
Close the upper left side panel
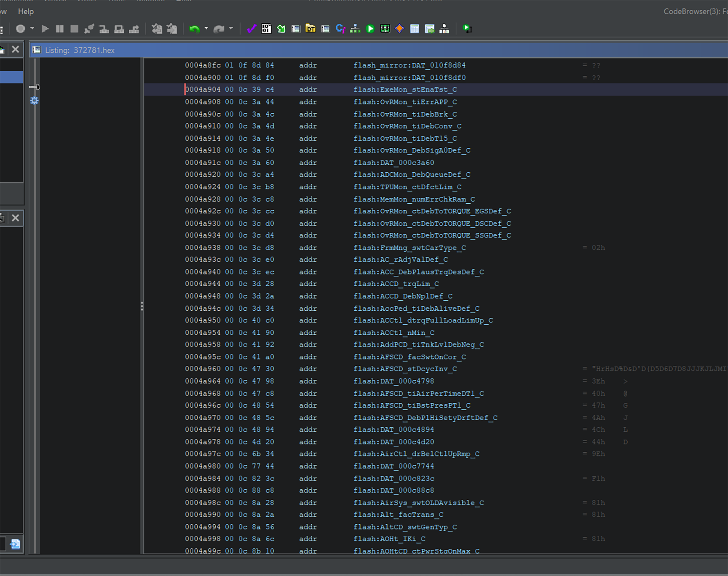(x=16, y=49)
